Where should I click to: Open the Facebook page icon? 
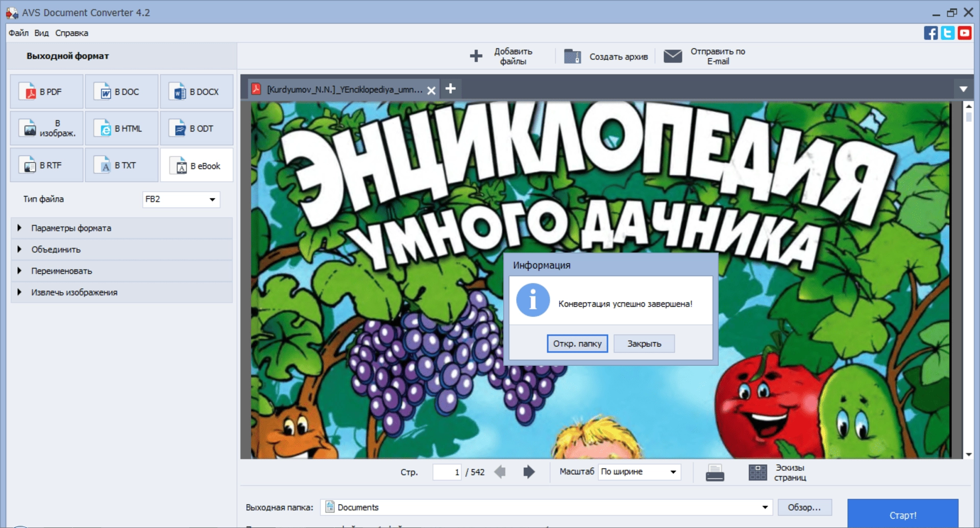pos(930,33)
